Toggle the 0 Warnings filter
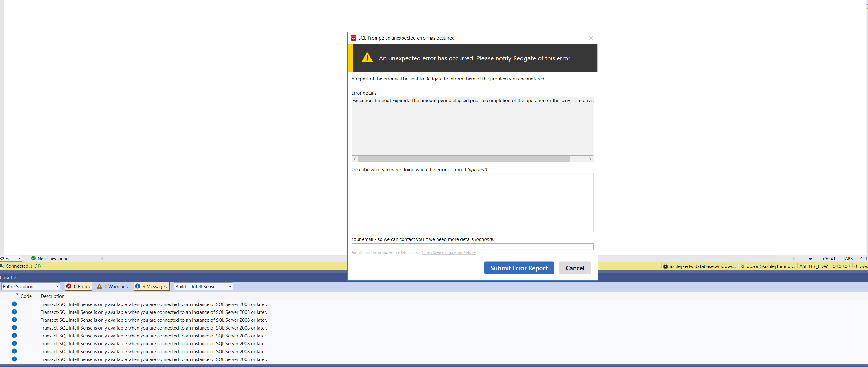 [113, 286]
